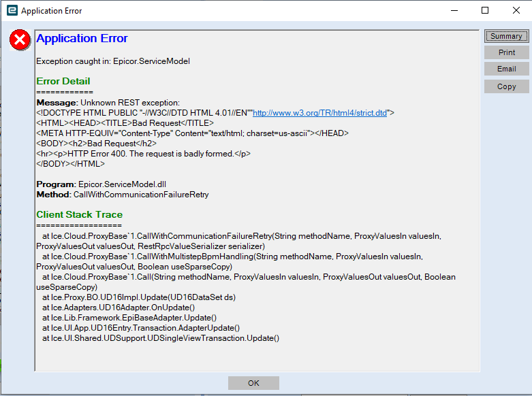Click the Summary button
This screenshot has height=396, width=532.
[x=506, y=36]
